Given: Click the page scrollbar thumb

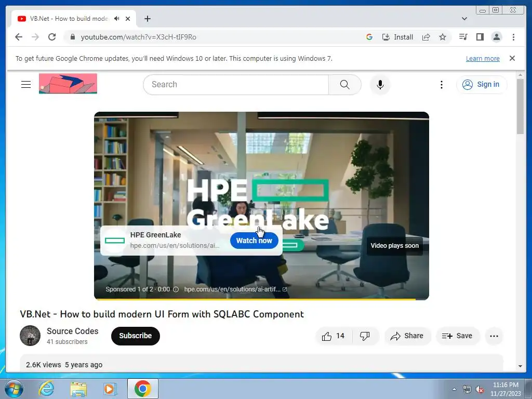Looking at the screenshot, I should click(x=520, y=106).
